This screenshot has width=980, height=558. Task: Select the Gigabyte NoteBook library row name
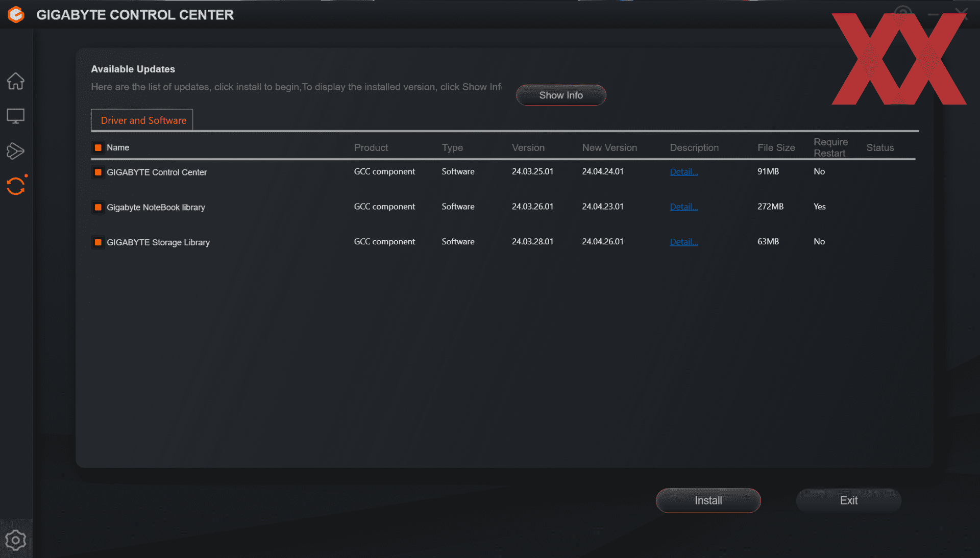click(x=156, y=208)
